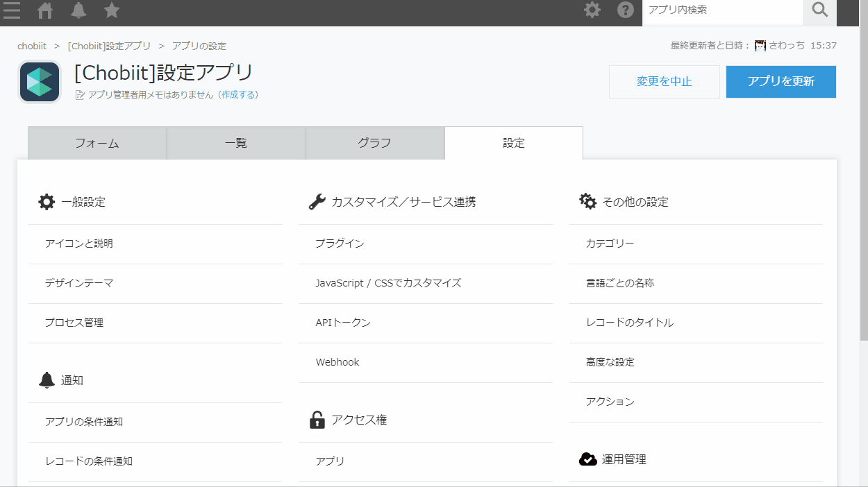Open the hamburger main menu

[12, 10]
